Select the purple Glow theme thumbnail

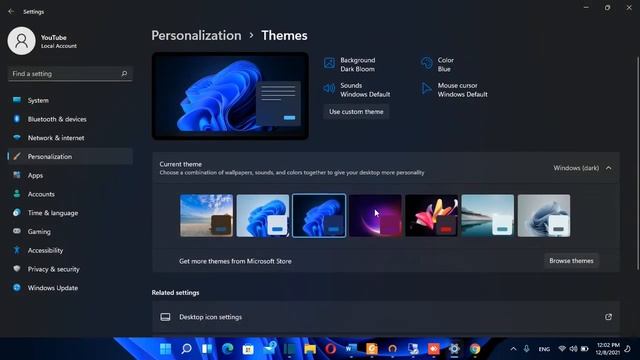(376, 216)
